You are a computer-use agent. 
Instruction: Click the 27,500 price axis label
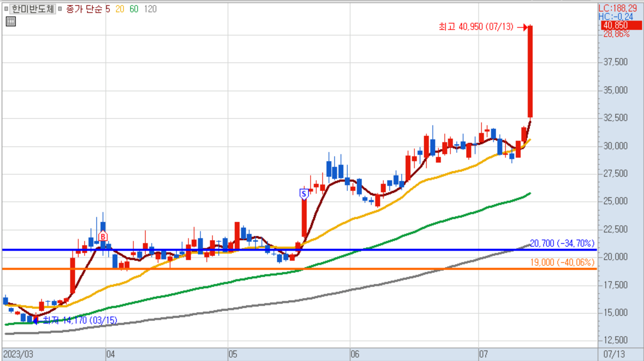point(616,174)
